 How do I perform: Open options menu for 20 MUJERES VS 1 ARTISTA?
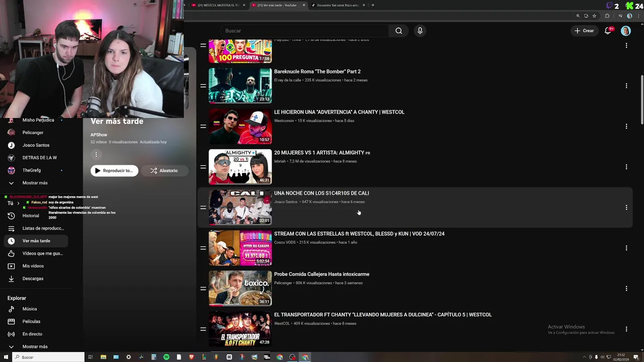coord(626,167)
